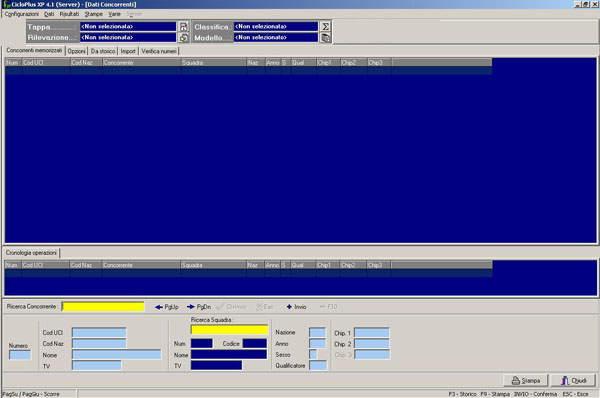The height and width of the screenshot is (398, 600).
Task: Click Squadra column header in upper table
Action: tap(214, 62)
